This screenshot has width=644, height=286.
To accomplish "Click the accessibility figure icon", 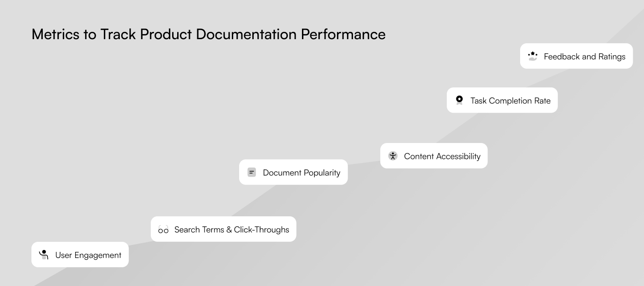I will click(x=393, y=156).
